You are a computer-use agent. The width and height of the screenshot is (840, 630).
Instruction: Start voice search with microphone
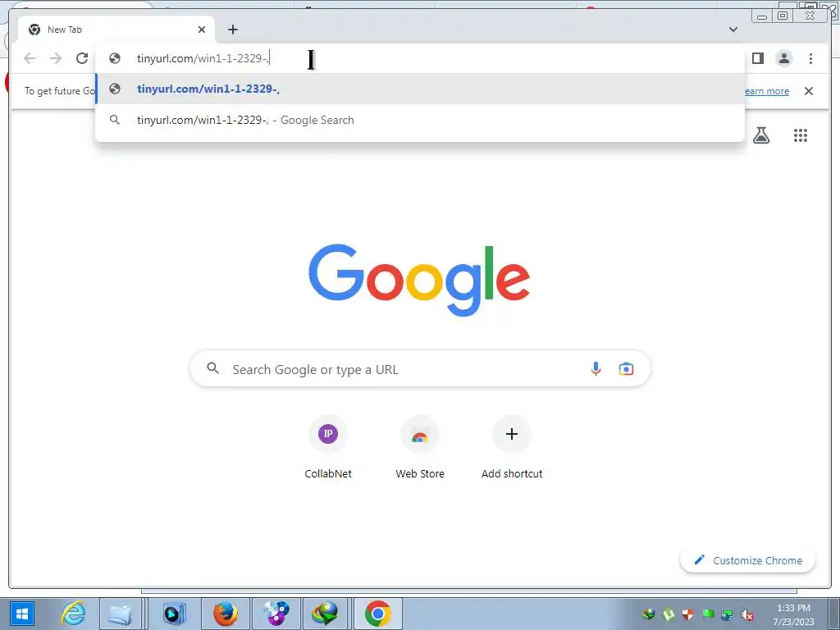tap(596, 368)
